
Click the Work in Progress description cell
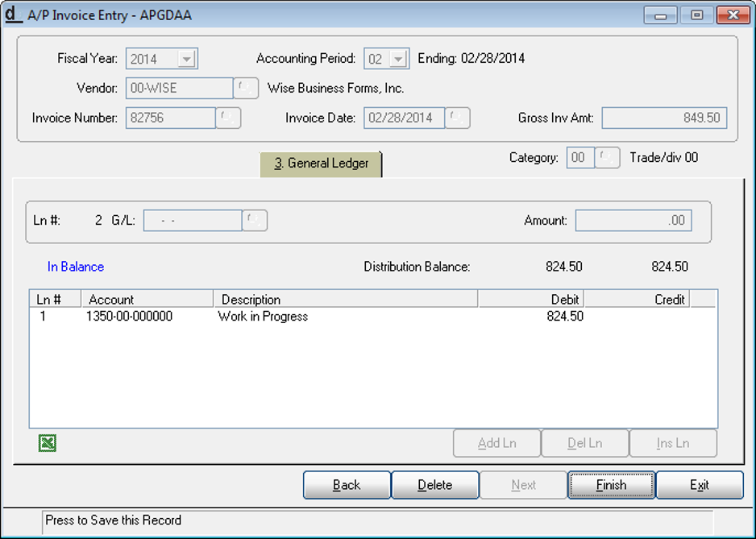(x=263, y=317)
